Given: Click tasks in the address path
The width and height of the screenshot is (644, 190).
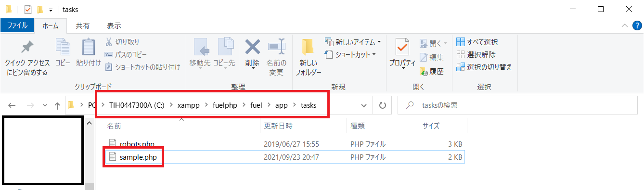Looking at the screenshot, I should tap(309, 105).
